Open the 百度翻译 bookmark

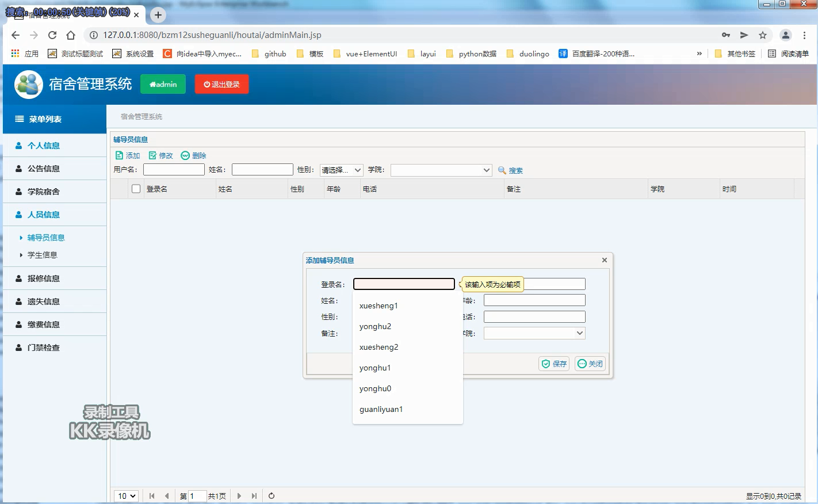coord(597,54)
